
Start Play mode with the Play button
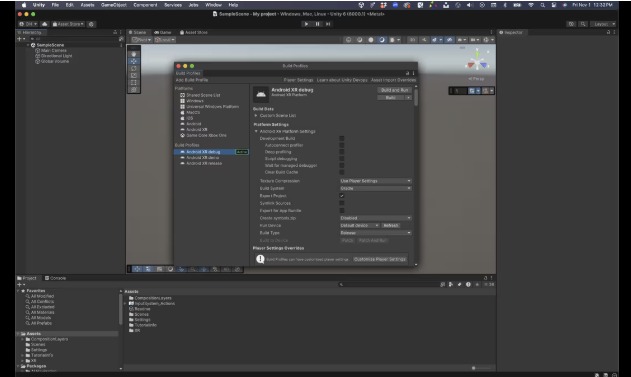(x=306, y=24)
